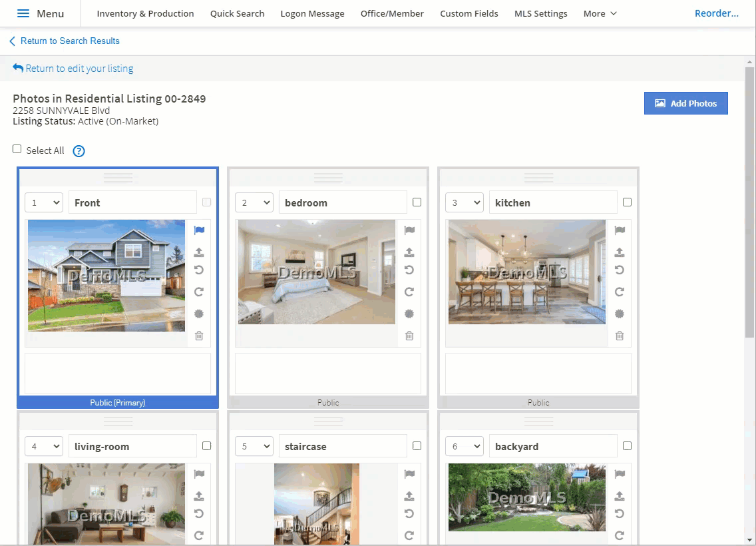
Task: Click the vertical page scrollbar
Action: point(749,202)
